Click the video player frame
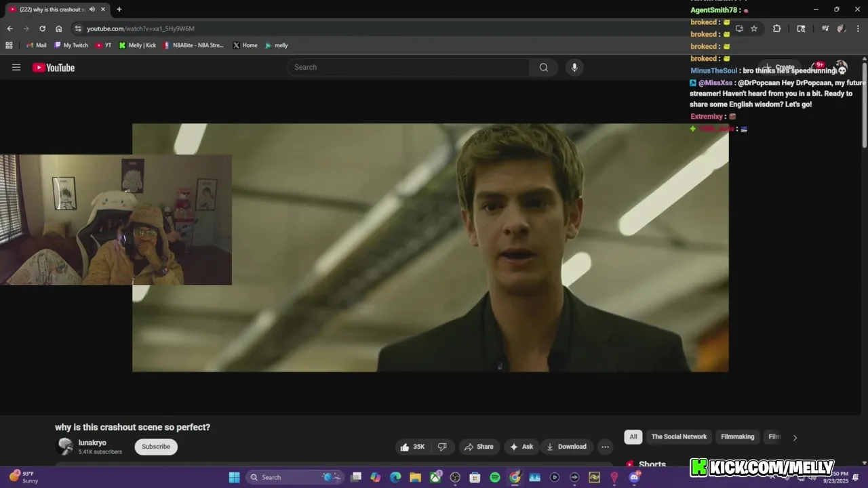This screenshot has height=488, width=868. (431, 247)
